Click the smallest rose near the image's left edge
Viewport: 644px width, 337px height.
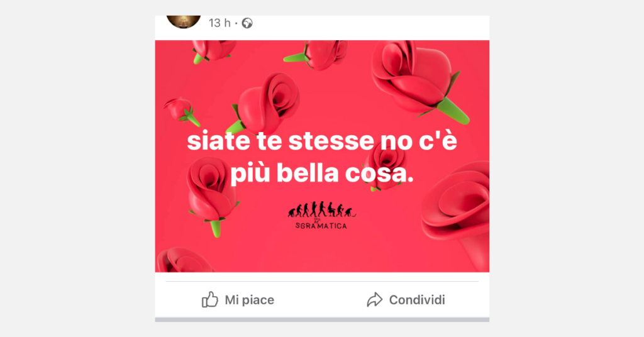click(x=182, y=111)
